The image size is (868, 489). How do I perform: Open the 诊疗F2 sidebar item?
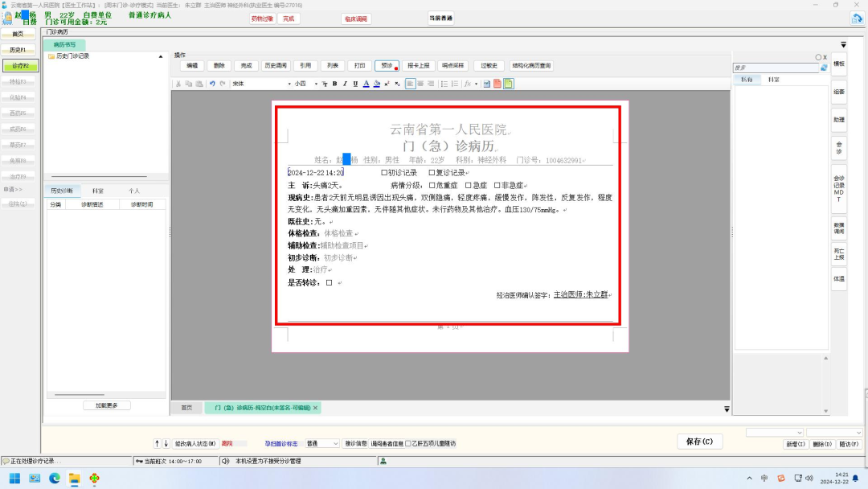click(20, 65)
